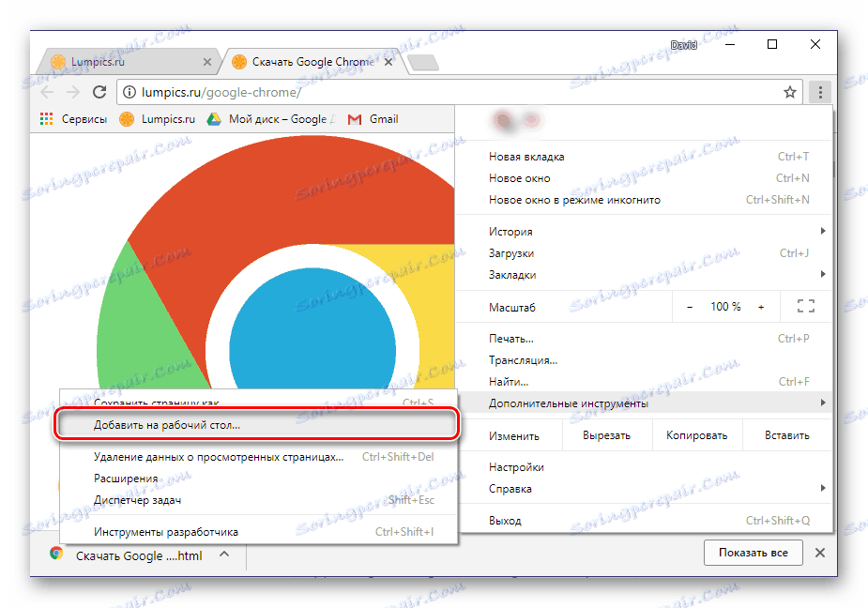Decrease zoom with the minus button

[x=689, y=307]
